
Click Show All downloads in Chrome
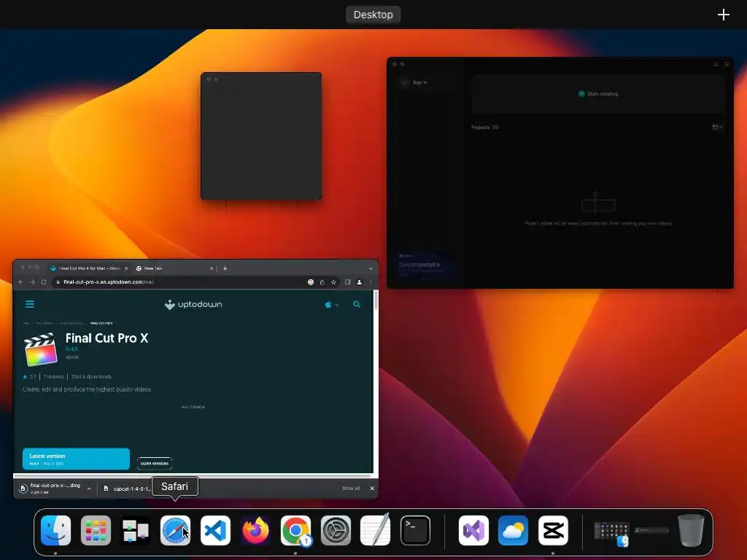coord(351,489)
